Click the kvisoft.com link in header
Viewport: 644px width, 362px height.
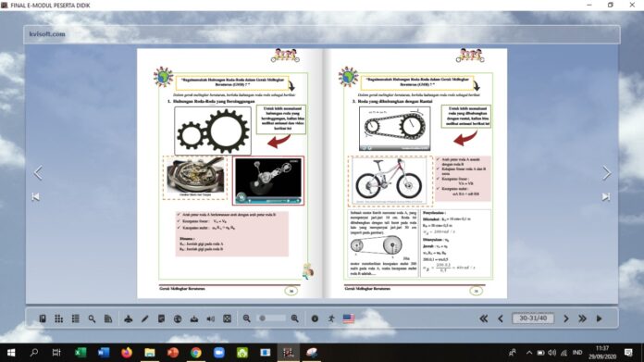click(47, 34)
